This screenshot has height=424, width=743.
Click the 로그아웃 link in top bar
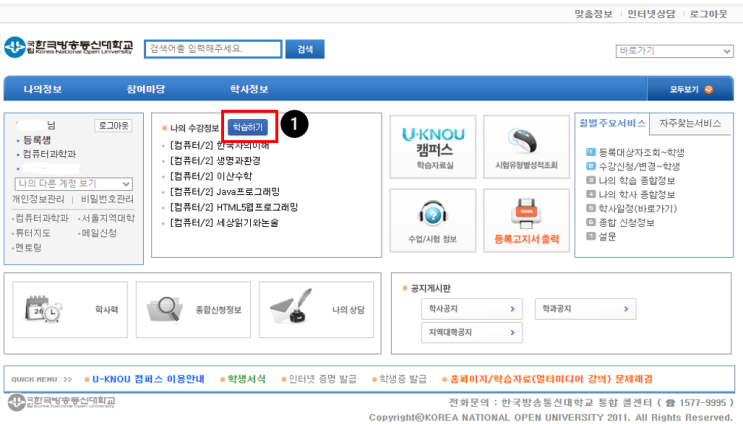point(708,14)
